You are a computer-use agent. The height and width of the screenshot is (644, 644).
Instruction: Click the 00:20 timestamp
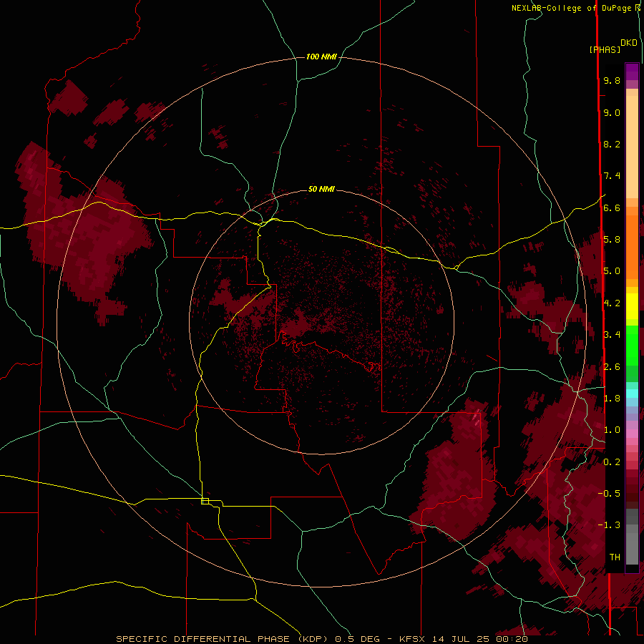[512, 639]
